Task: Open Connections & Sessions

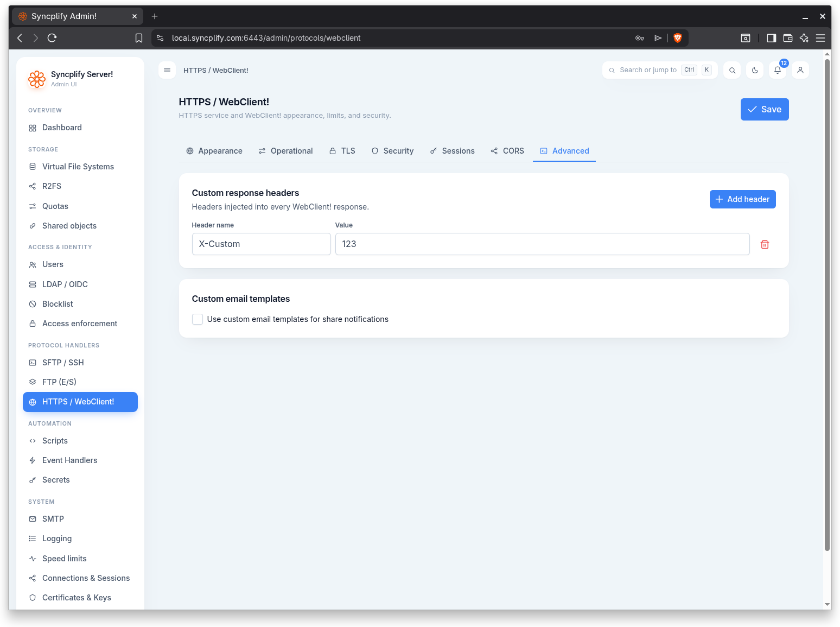Action: [80, 578]
